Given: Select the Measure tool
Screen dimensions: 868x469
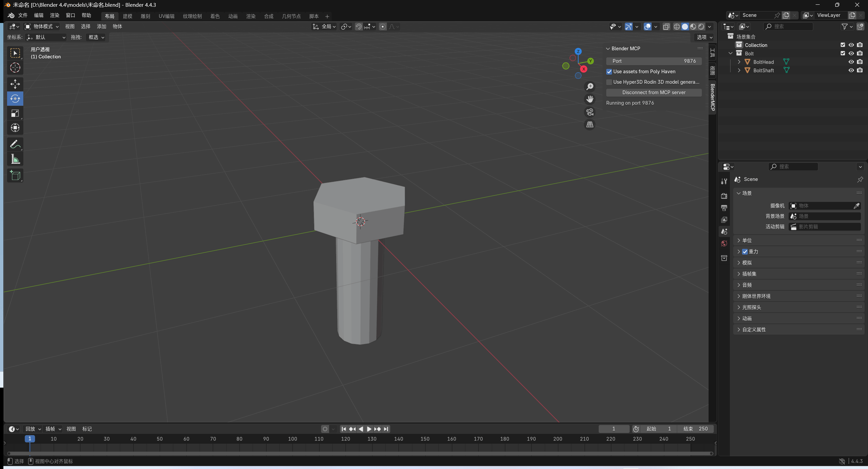Looking at the screenshot, I should click(15, 159).
